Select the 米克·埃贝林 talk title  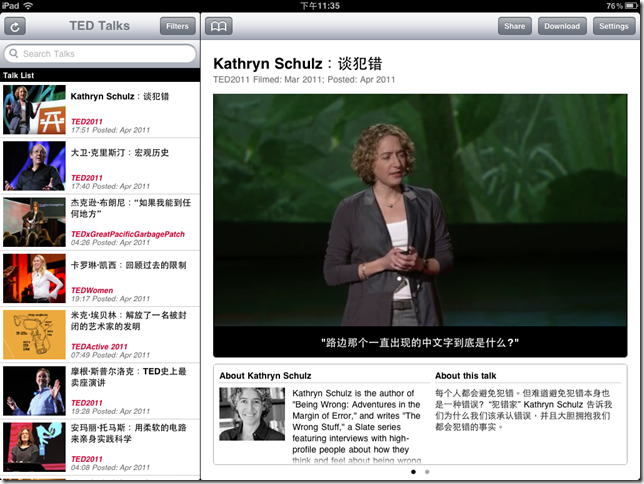click(129, 321)
